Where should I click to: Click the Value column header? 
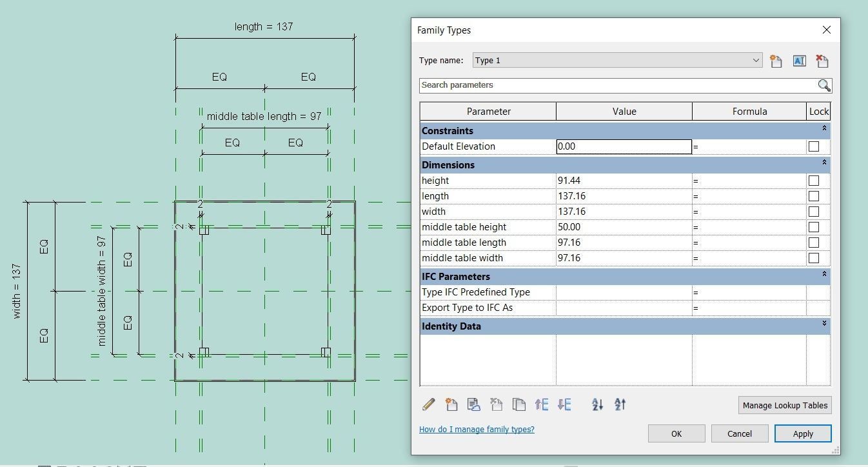tap(624, 112)
